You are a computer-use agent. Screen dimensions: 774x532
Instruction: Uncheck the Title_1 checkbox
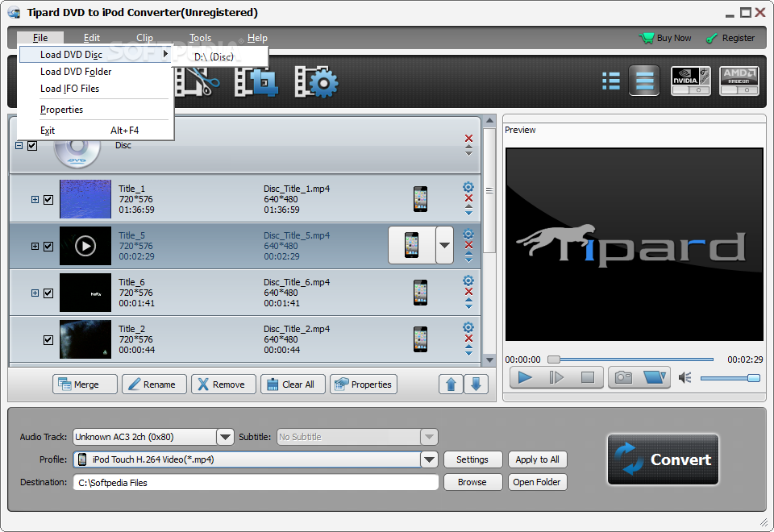(48, 200)
